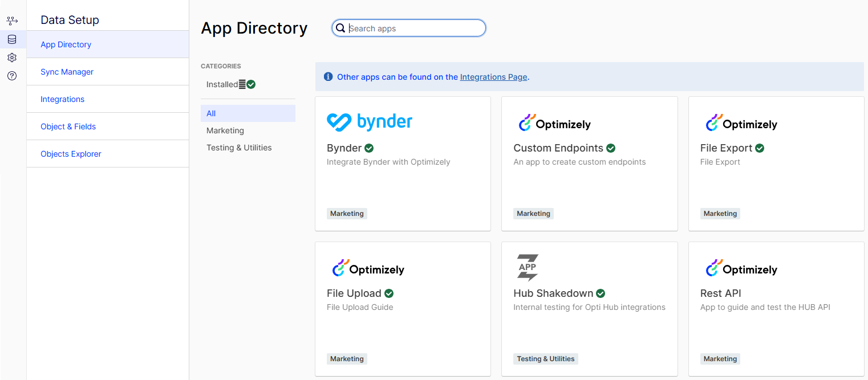Follow the Integrations Page link
868x380 pixels.
coord(493,77)
